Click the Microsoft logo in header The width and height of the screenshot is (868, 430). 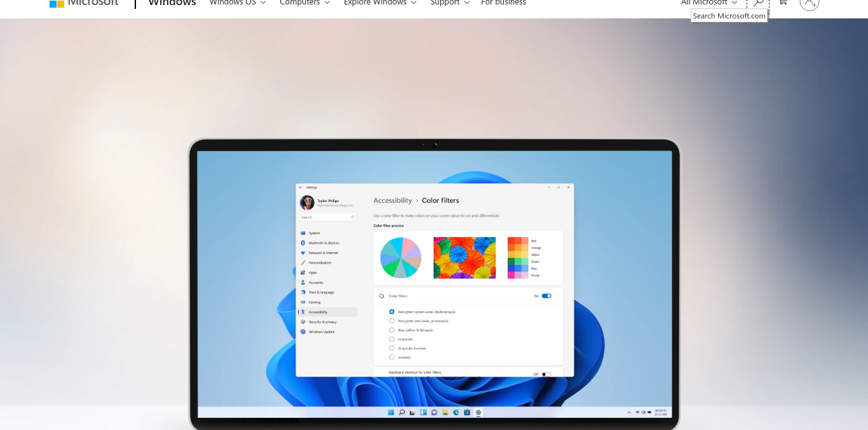coord(84,3)
